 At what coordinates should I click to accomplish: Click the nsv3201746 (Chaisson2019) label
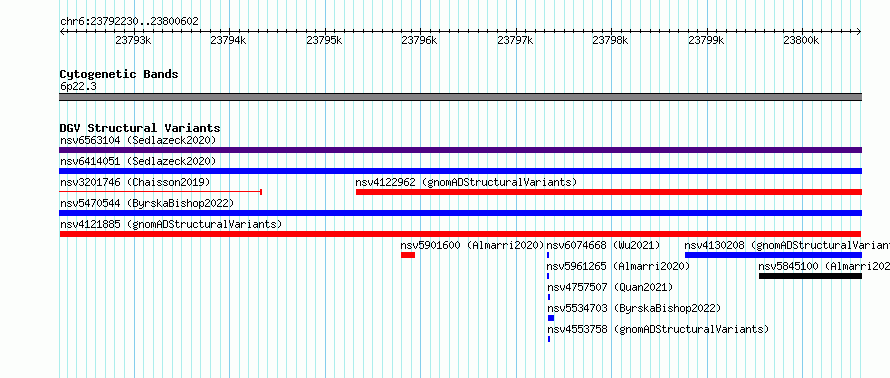pos(135,182)
